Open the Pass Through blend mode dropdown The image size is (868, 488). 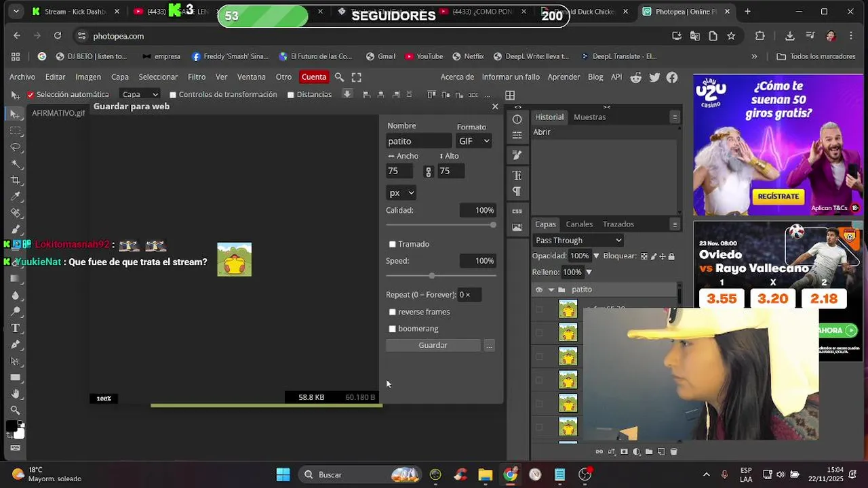[x=578, y=240]
